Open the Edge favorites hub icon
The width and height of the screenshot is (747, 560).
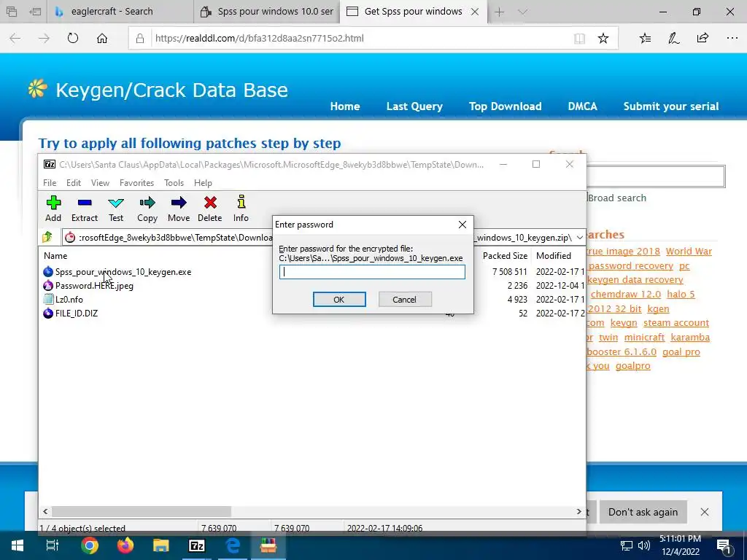(x=645, y=38)
